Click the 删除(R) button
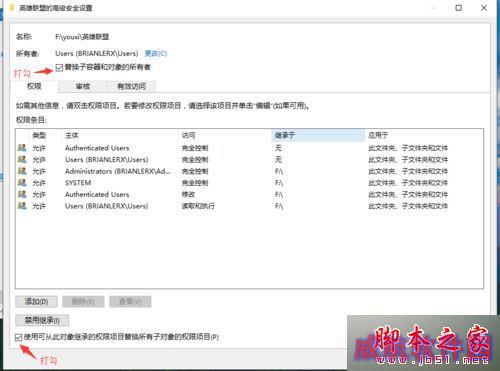The image size is (500, 371). click(83, 302)
